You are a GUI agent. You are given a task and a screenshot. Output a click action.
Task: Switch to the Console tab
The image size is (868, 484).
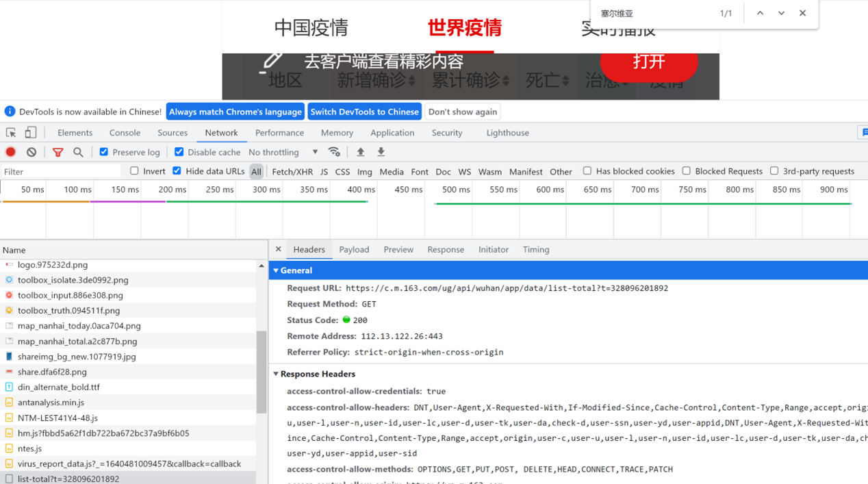[125, 133]
